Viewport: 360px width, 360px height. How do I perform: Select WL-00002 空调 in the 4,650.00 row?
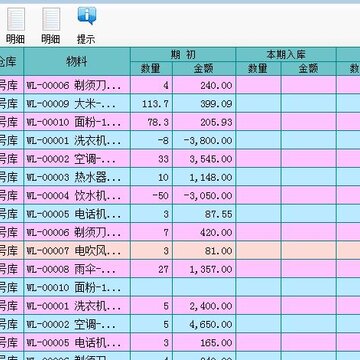77,324
